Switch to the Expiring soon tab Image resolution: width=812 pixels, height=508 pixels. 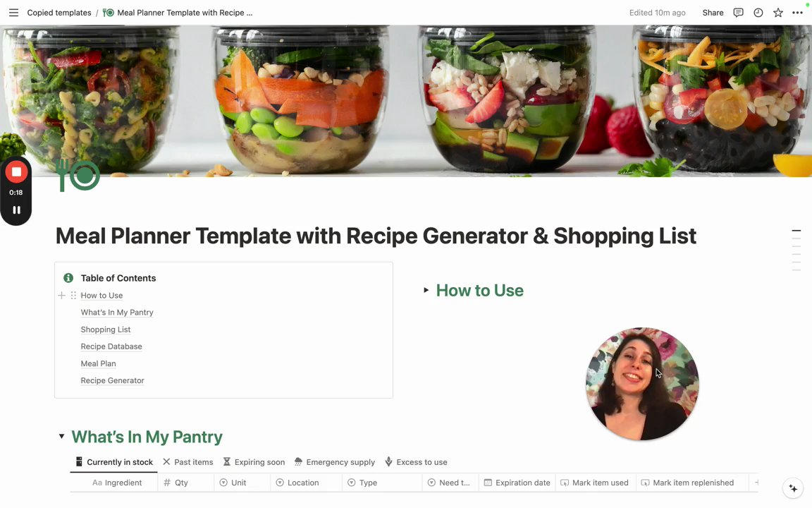(254, 462)
